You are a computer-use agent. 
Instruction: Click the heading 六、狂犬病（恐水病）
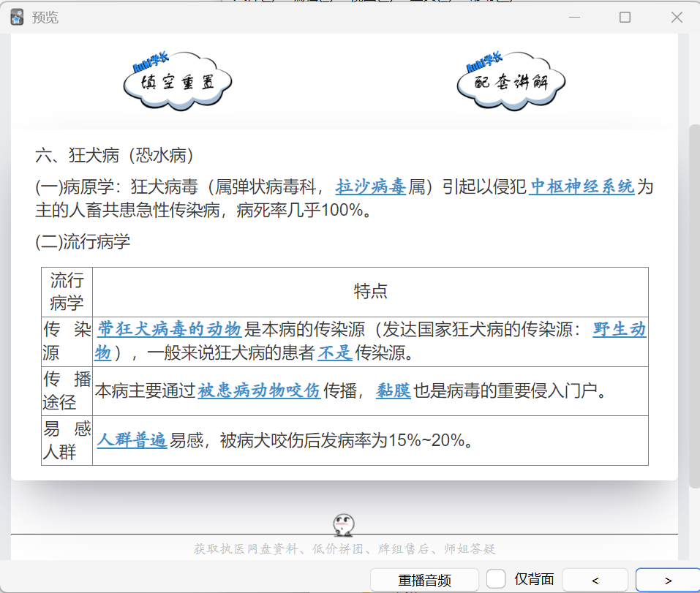(114, 155)
